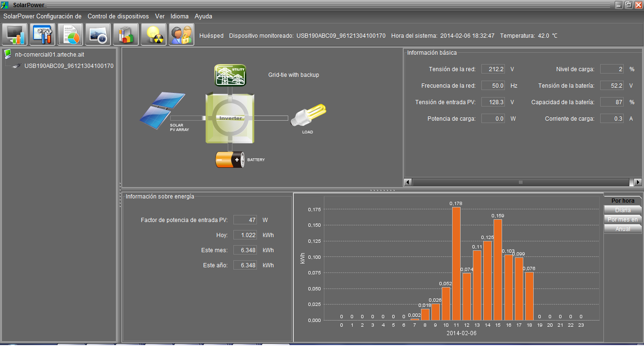Click the Tensión de la red value field
This screenshot has width=644, height=346.
point(493,69)
